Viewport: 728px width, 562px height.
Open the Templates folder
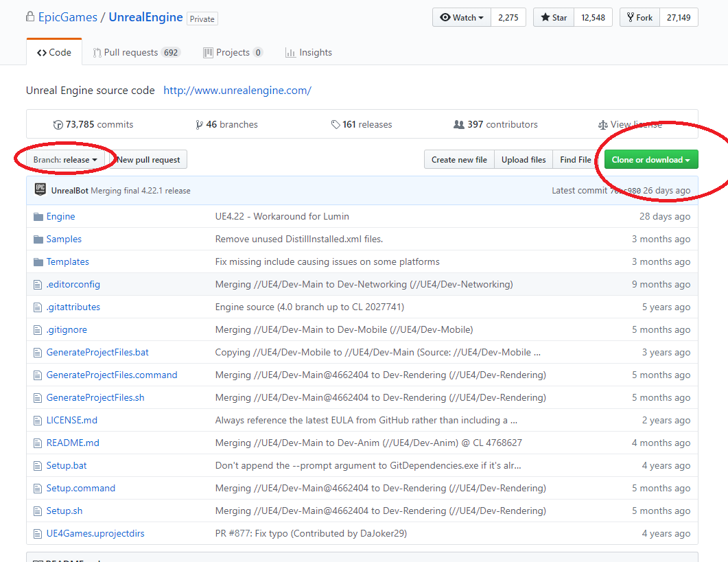(x=67, y=262)
